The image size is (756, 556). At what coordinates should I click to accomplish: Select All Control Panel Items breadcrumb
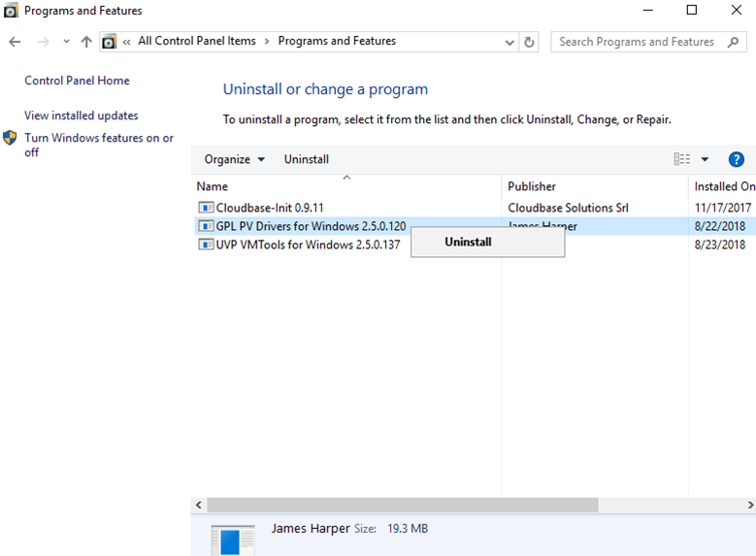pos(197,41)
